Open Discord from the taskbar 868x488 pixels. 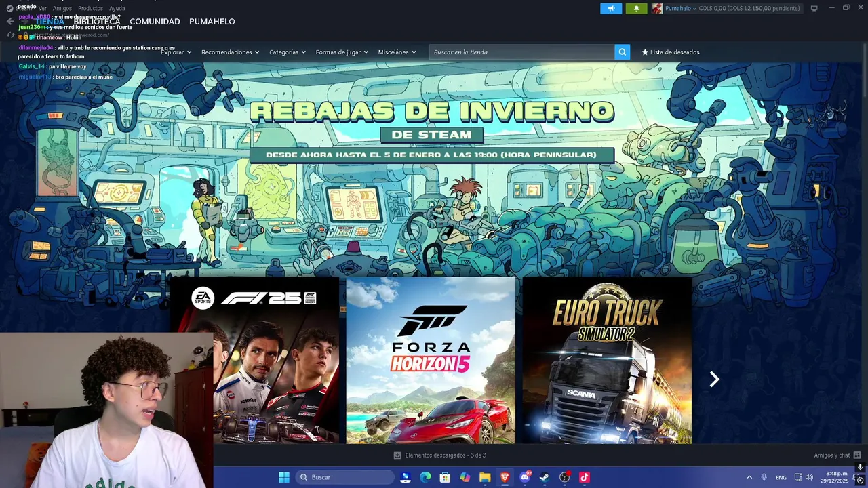(525, 477)
